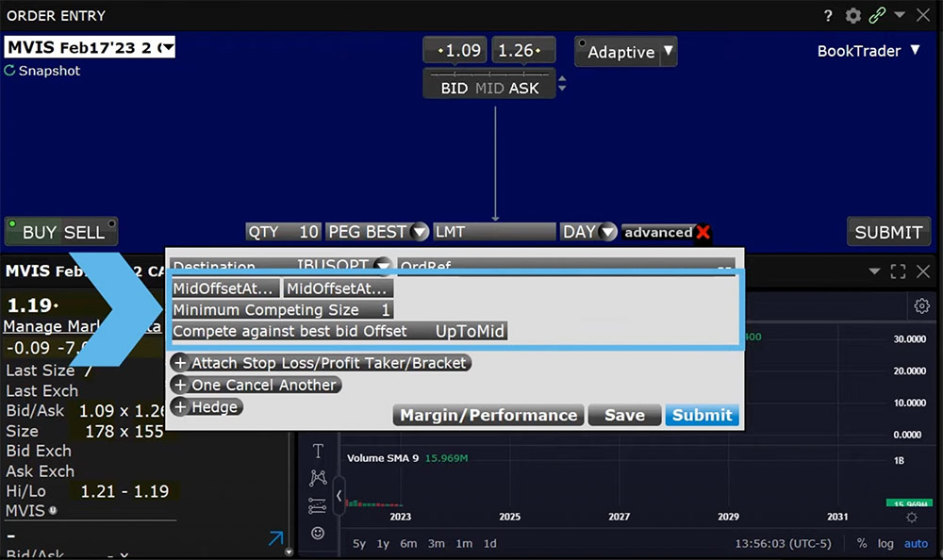The image size is (943, 560).
Task: Adjust price with bid-ask stepper arrows
Action: (562, 83)
